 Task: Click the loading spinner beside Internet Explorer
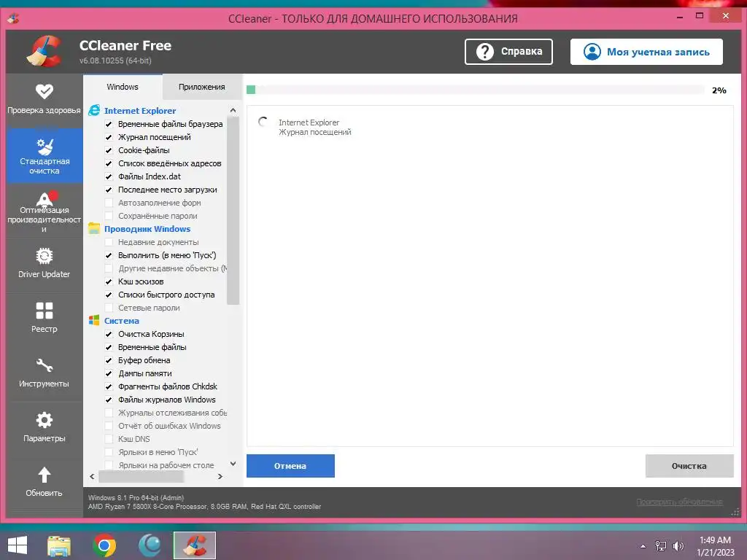pos(263,122)
